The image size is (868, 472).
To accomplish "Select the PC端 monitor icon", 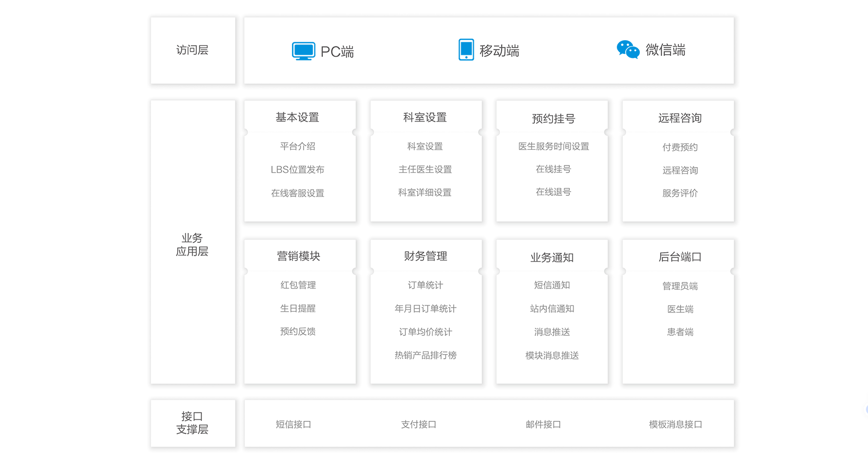I will pyautogui.click(x=303, y=51).
